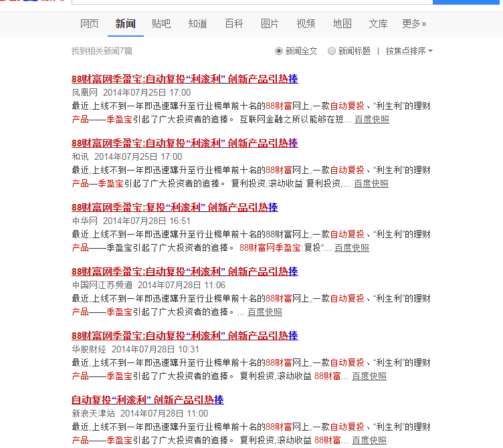Open 百度快照 for the 和讯 result
The height and width of the screenshot is (448, 503).
click(371, 184)
